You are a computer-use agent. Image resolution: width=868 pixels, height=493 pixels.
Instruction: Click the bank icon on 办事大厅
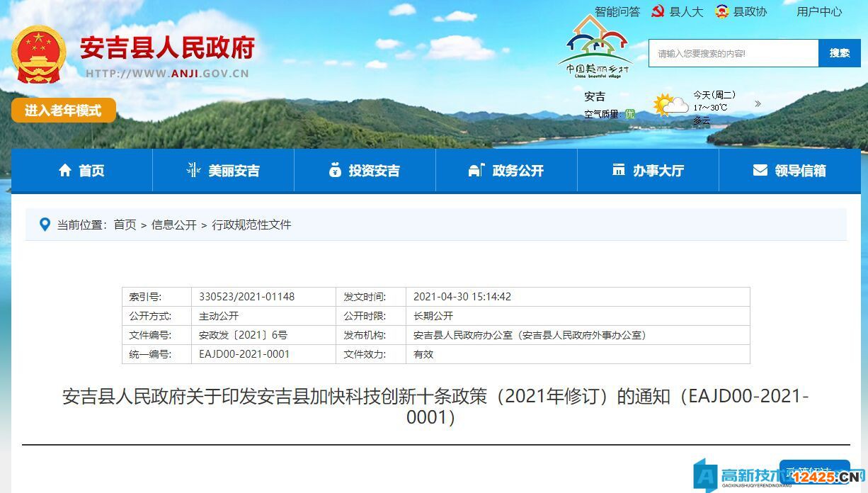619,169
